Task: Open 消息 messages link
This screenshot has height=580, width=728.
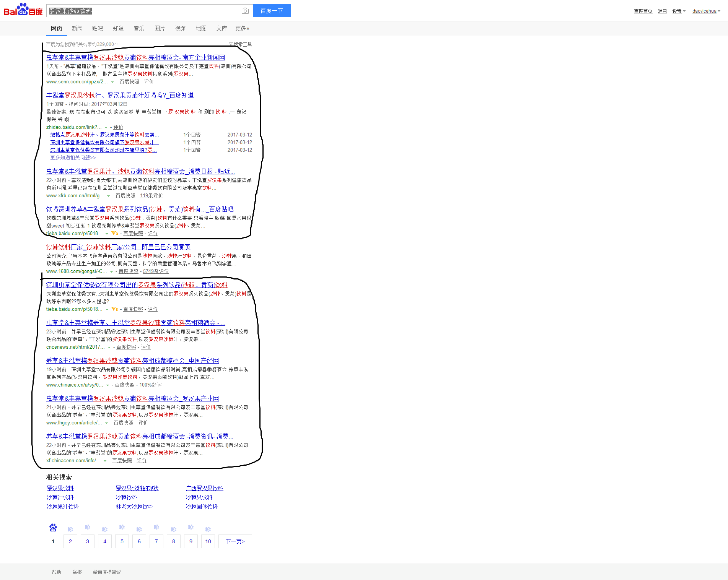Action: [x=662, y=11]
